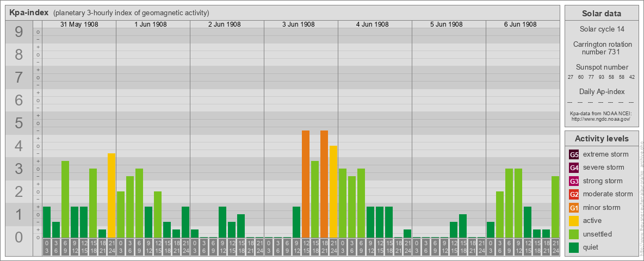The image size is (644, 261).
Task: Click the Activity levels panel header
Action: pyautogui.click(x=601, y=139)
